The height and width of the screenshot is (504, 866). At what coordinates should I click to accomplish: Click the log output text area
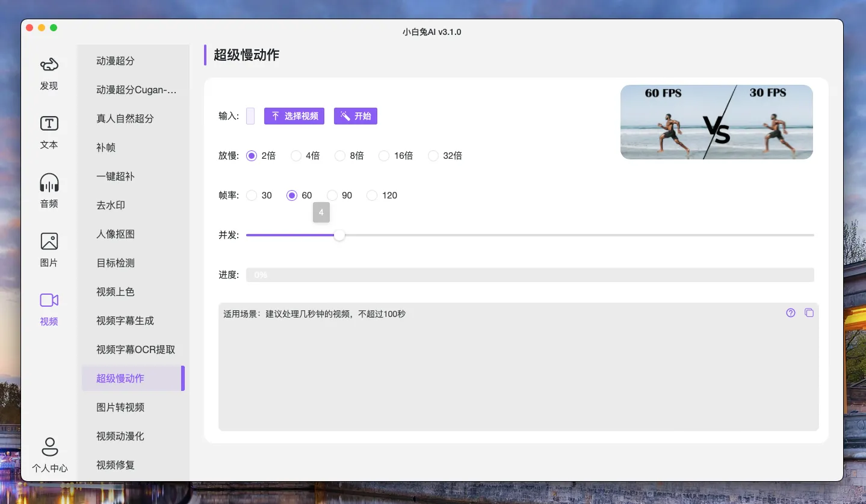pos(519,367)
